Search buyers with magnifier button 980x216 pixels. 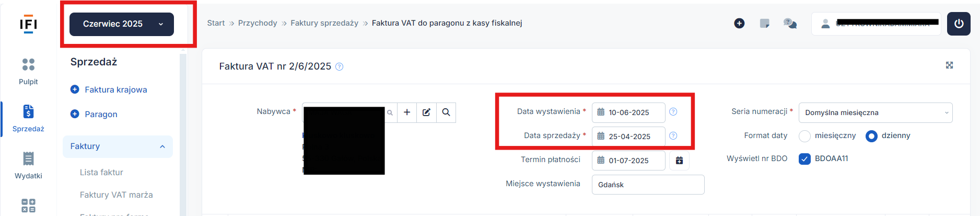point(446,112)
